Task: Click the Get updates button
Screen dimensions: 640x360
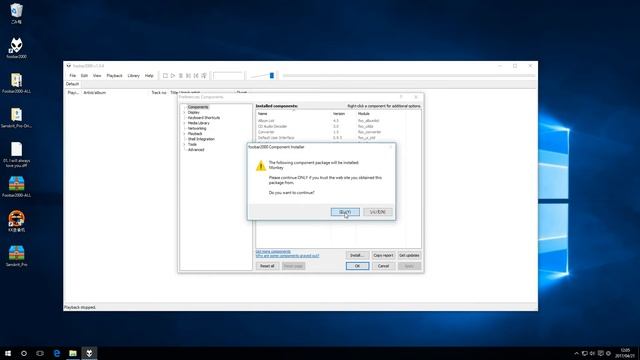Action: tap(409, 255)
